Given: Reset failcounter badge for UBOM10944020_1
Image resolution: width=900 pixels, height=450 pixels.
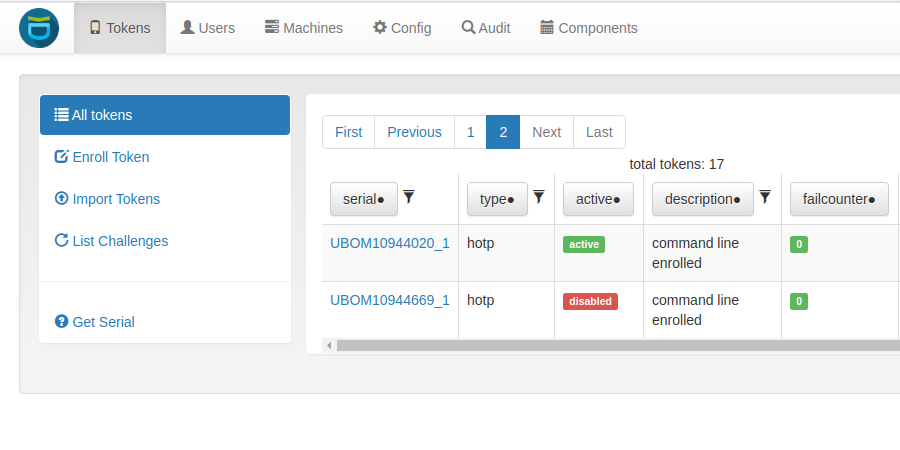Looking at the screenshot, I should 798,244.
